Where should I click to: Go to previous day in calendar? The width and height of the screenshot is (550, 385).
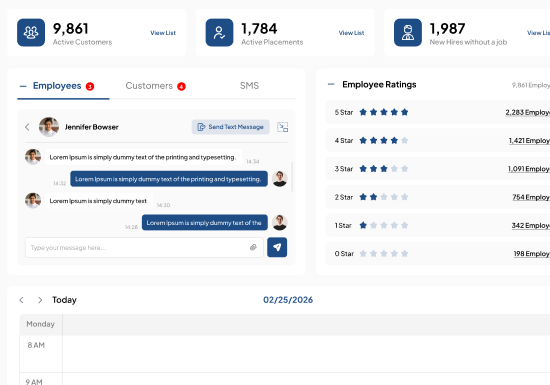pos(22,300)
